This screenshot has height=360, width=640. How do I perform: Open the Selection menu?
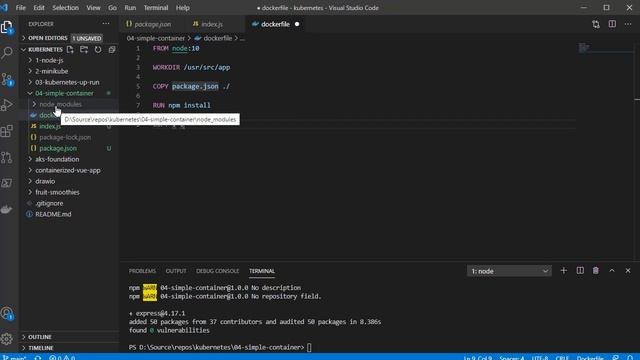point(65,8)
